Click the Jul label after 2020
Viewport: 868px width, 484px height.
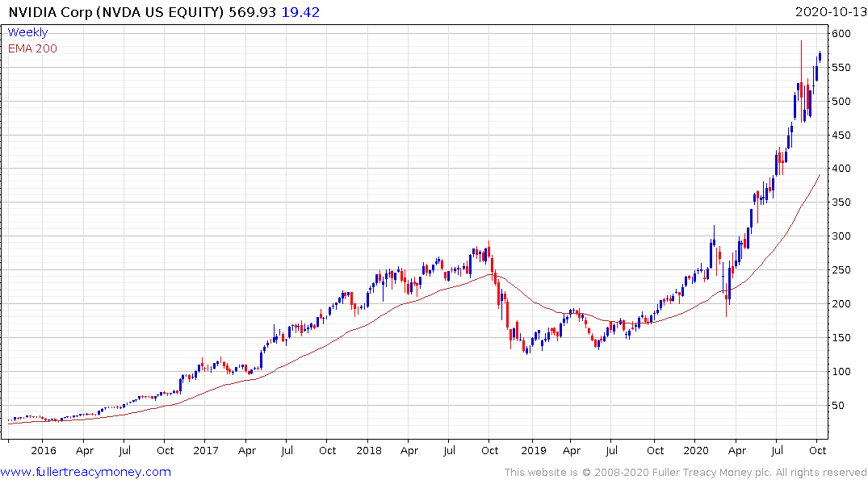point(778,450)
